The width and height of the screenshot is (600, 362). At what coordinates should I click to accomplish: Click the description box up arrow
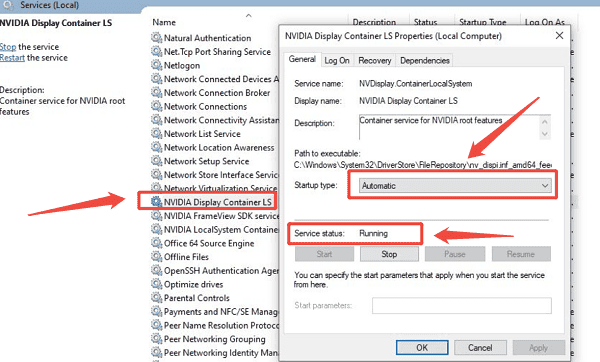coord(545,122)
